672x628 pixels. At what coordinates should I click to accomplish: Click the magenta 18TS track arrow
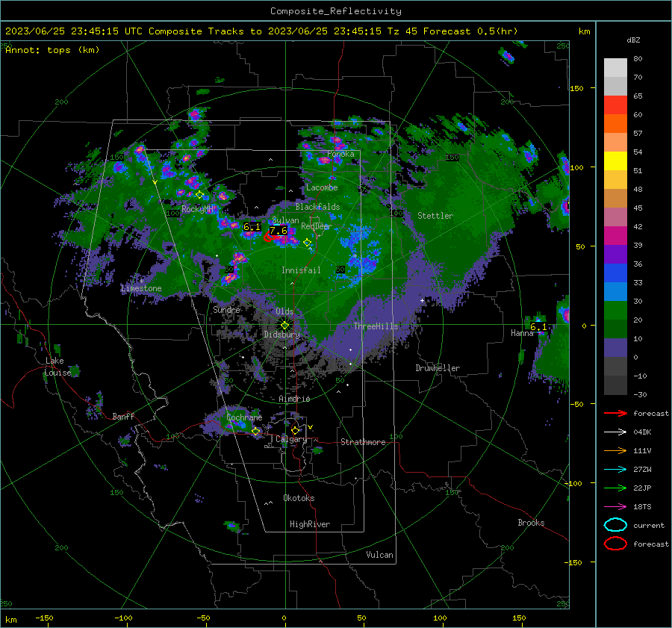pos(615,507)
